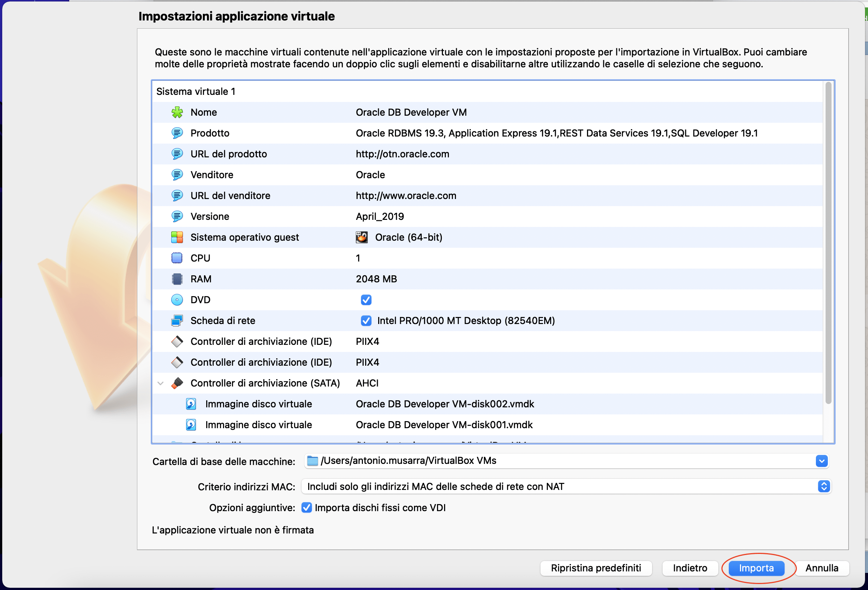Select the CPU value 1
Viewport: 868px width, 590px height.
pyautogui.click(x=358, y=258)
